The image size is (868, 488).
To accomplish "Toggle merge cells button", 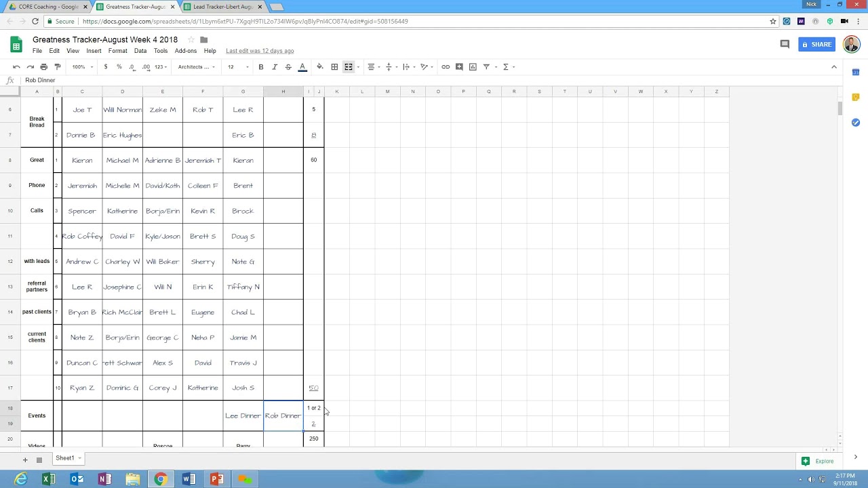I will [x=349, y=67].
